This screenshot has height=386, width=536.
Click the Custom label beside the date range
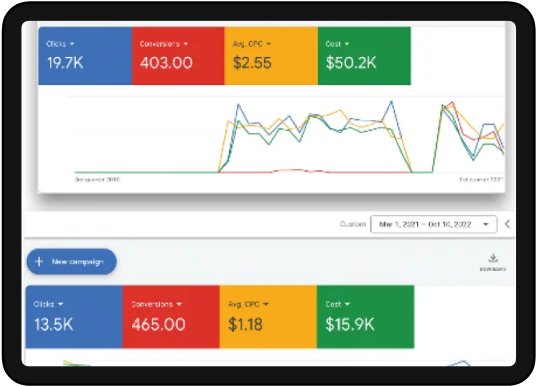pyautogui.click(x=353, y=224)
